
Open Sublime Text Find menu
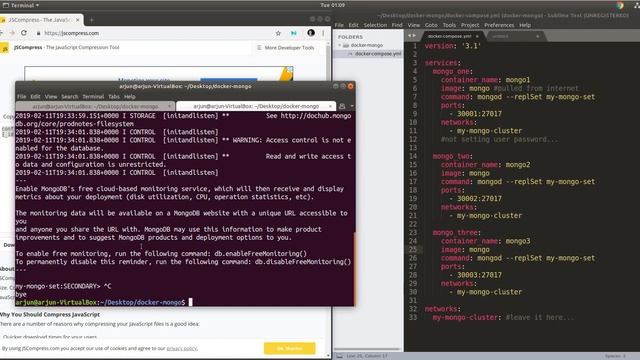pos(397,25)
